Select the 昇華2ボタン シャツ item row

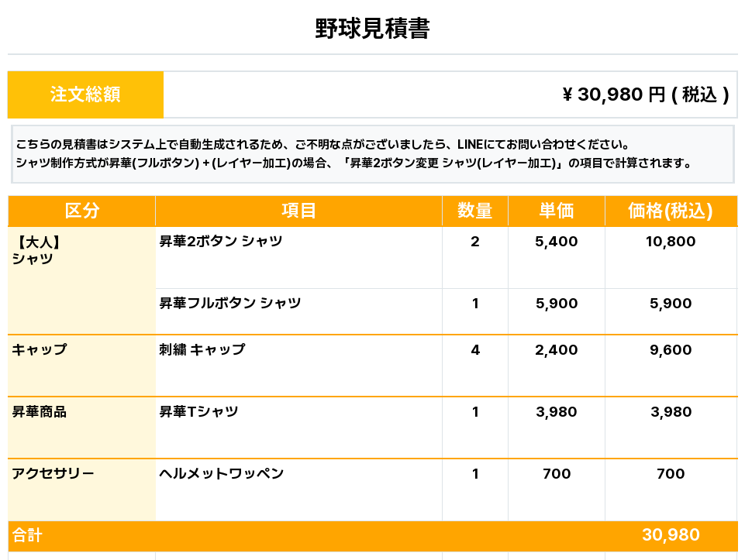447,257
